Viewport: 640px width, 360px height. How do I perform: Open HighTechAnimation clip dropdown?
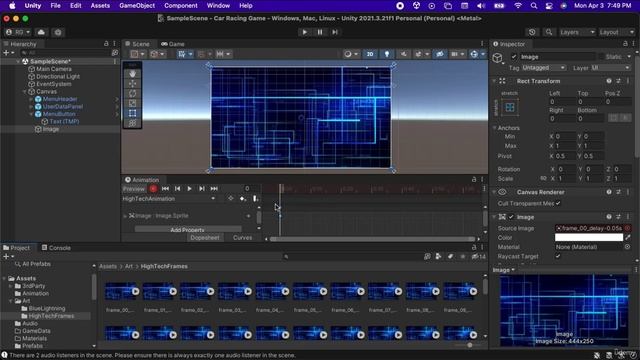[x=169, y=199]
